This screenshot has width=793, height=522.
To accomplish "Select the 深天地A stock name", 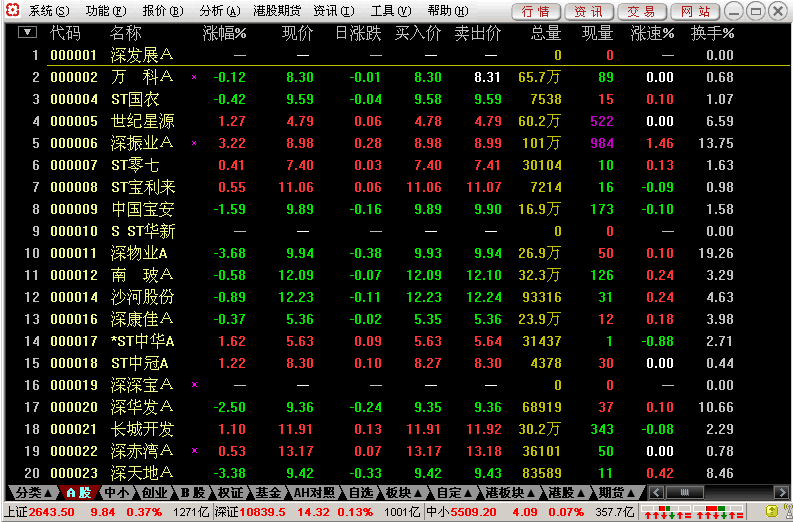I will (x=142, y=473).
